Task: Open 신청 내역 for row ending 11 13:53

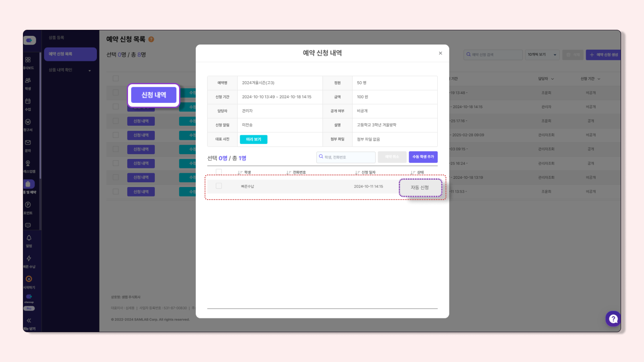Action: pos(141,192)
